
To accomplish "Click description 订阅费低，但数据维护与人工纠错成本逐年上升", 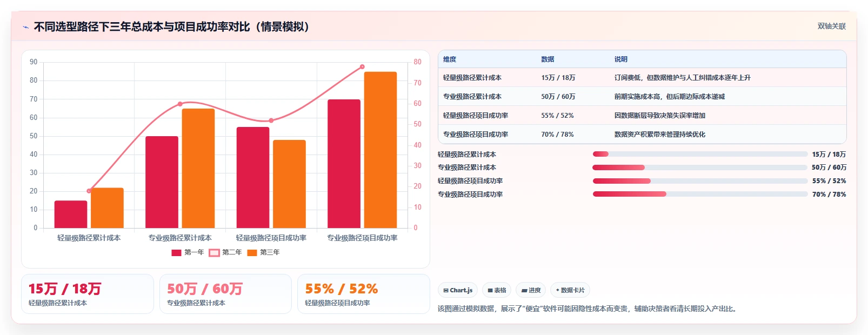I will pyautogui.click(x=682, y=78).
